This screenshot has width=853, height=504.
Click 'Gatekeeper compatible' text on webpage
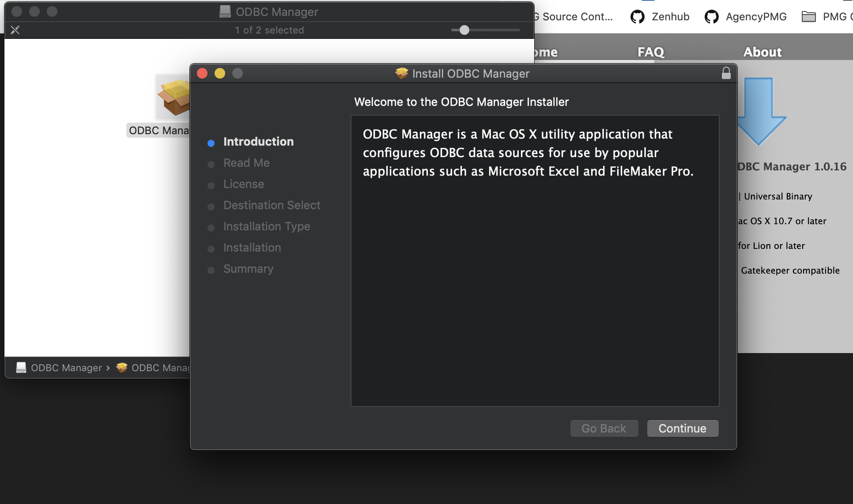tap(790, 271)
